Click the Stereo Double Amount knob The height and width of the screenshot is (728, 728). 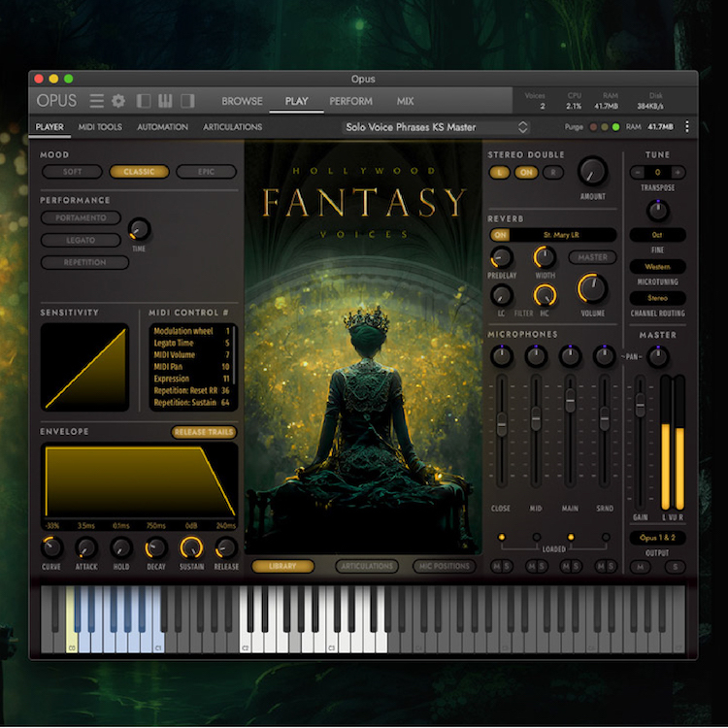click(x=591, y=172)
